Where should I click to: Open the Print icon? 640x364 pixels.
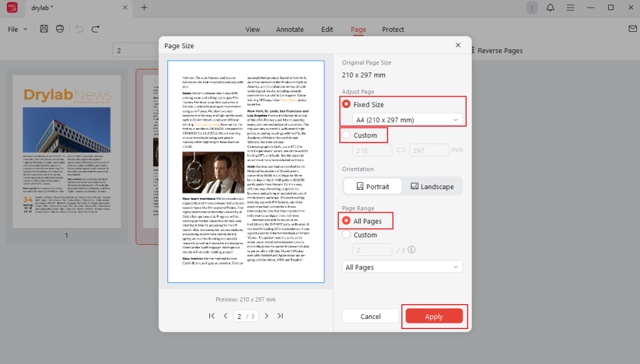[x=59, y=29]
